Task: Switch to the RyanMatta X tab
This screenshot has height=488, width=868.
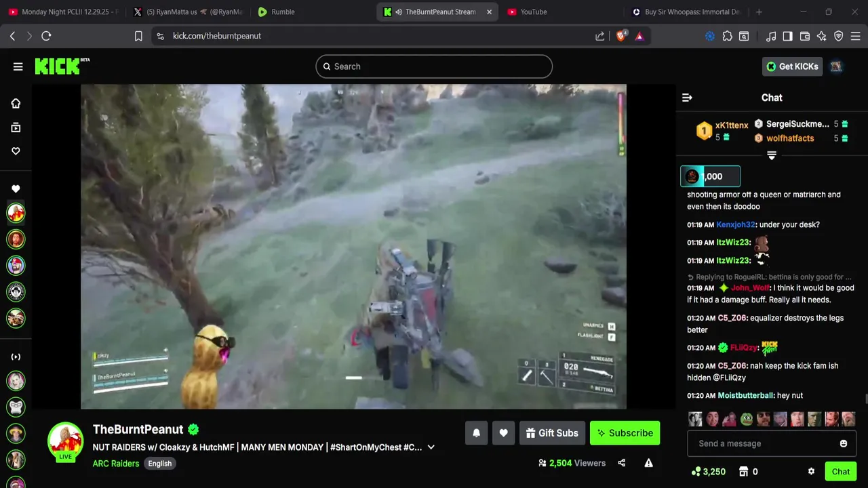Action: (x=188, y=12)
